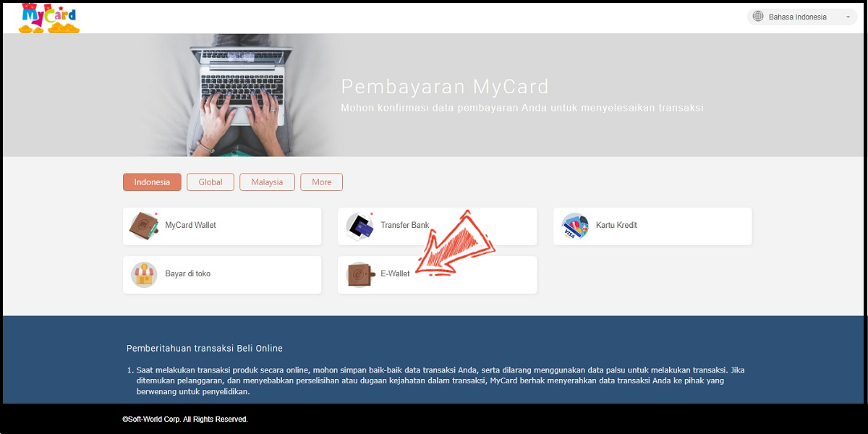The image size is (868, 434).
Task: Click the 'Pemberitahuan transaksi Beli Online' heading
Action: (205, 349)
